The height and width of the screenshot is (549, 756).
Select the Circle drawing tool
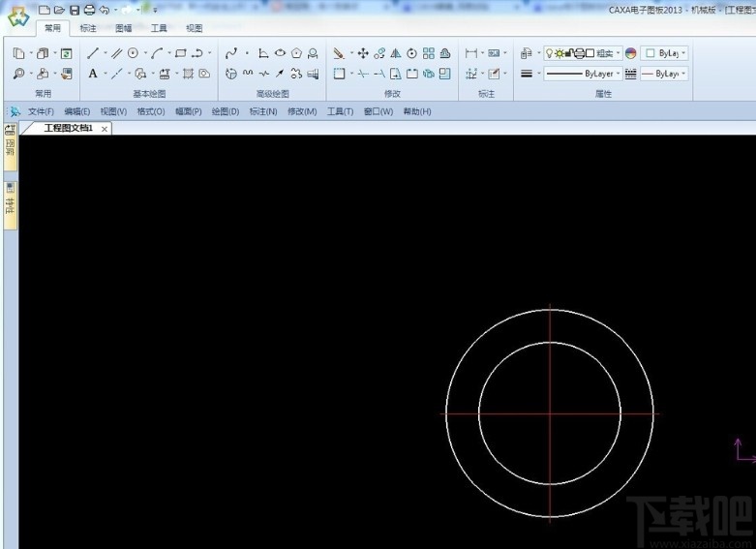tap(133, 53)
